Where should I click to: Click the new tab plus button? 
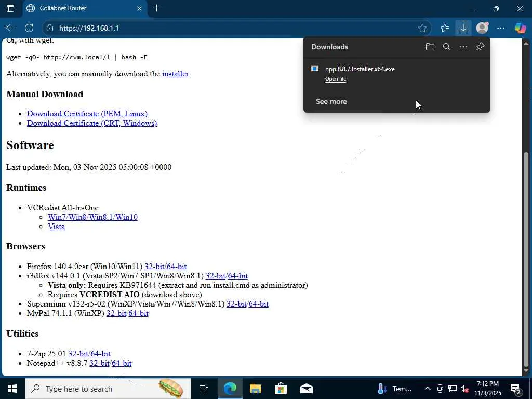pyautogui.click(x=156, y=8)
